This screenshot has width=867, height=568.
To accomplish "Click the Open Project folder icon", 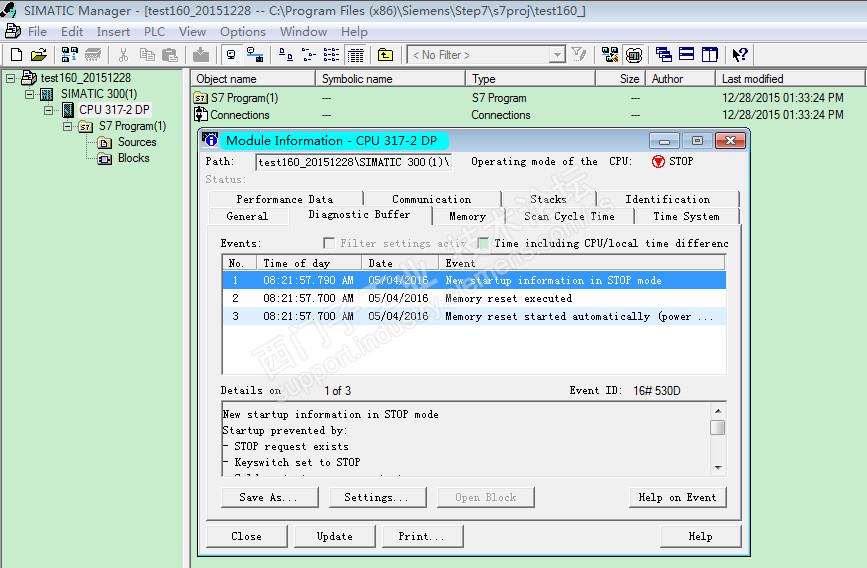I will pos(39,55).
